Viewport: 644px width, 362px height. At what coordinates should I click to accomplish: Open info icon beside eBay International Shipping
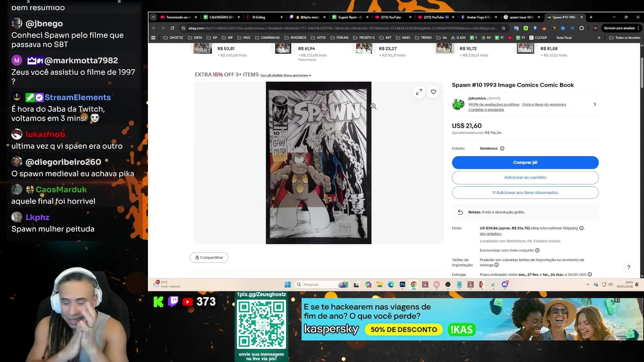582,228
